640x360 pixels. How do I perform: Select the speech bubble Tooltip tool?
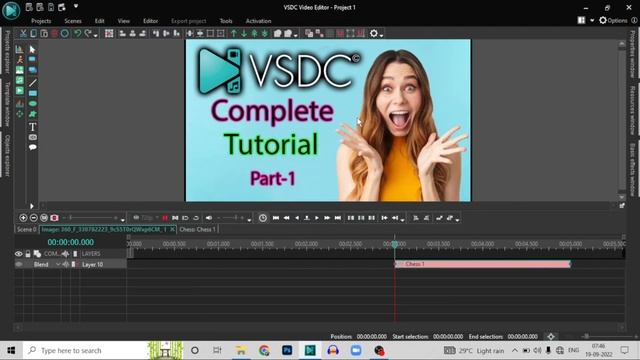[32, 147]
